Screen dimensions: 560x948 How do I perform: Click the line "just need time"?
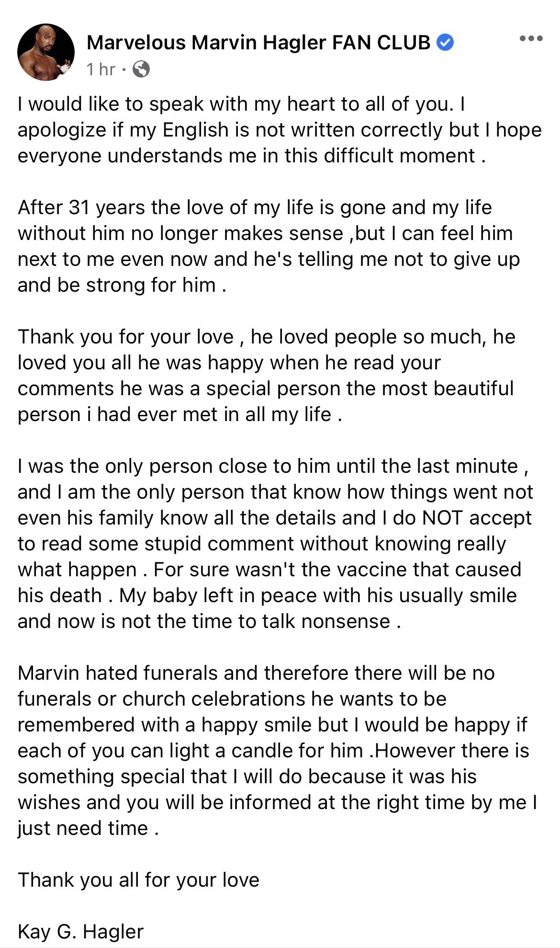(88, 828)
